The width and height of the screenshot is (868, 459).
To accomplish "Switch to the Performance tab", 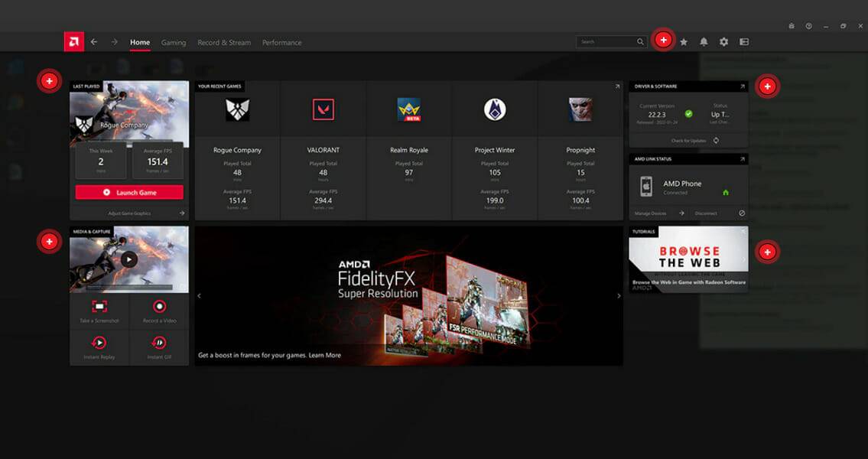I will 281,43.
